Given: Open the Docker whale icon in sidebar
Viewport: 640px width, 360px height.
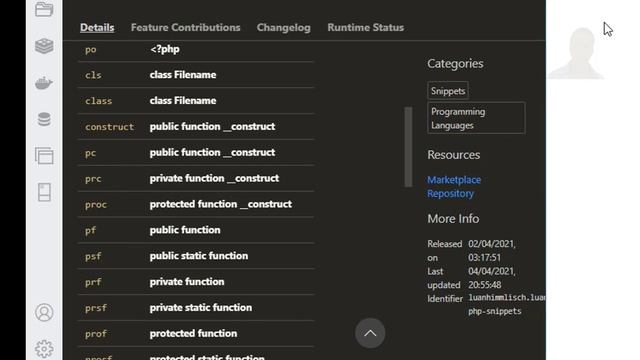Looking at the screenshot, I should [x=44, y=83].
